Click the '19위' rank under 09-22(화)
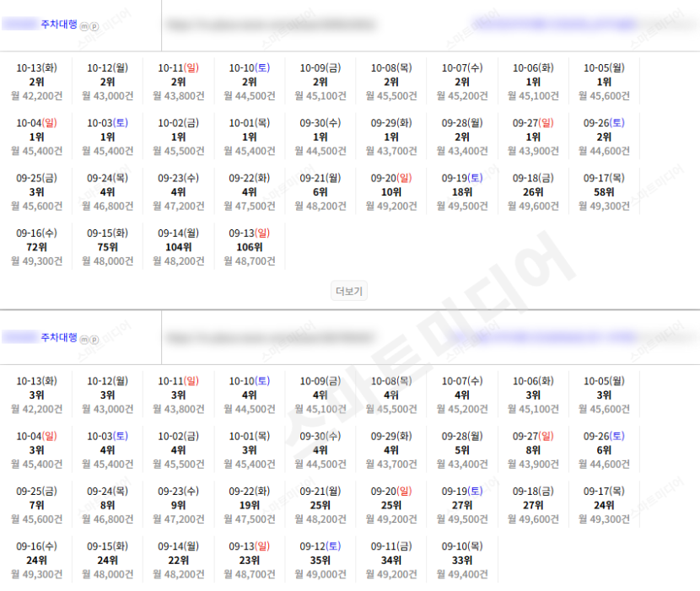The height and width of the screenshot is (591, 700). point(250,505)
